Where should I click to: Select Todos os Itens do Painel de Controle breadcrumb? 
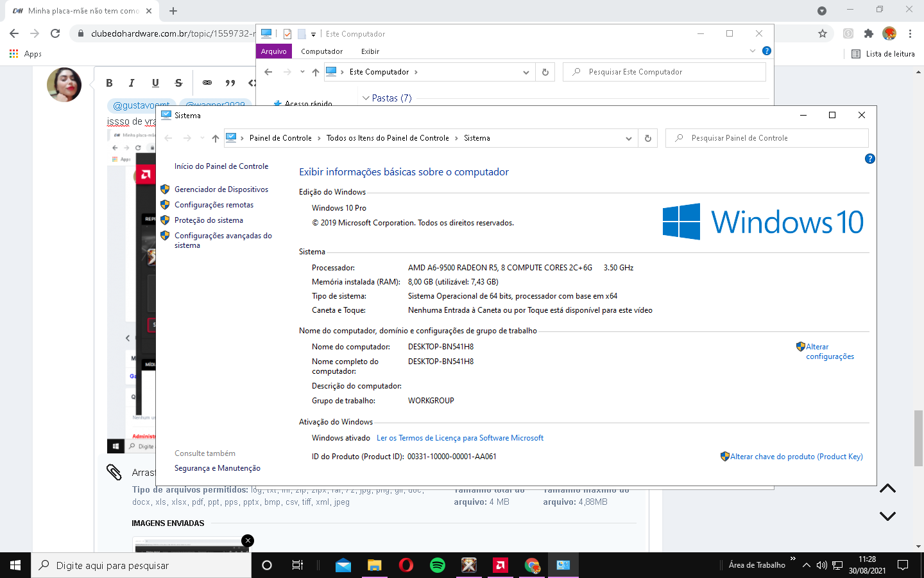(388, 138)
